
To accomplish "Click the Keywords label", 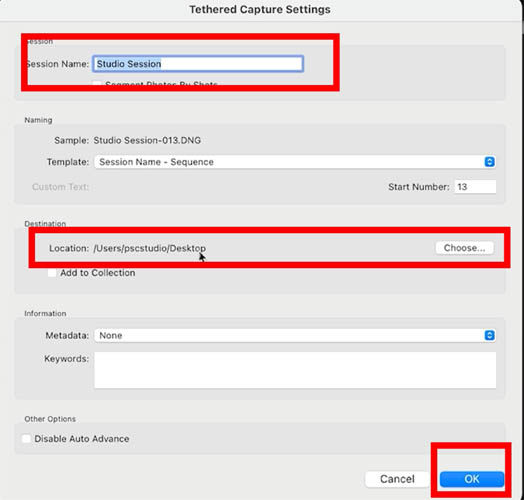I will click(67, 359).
